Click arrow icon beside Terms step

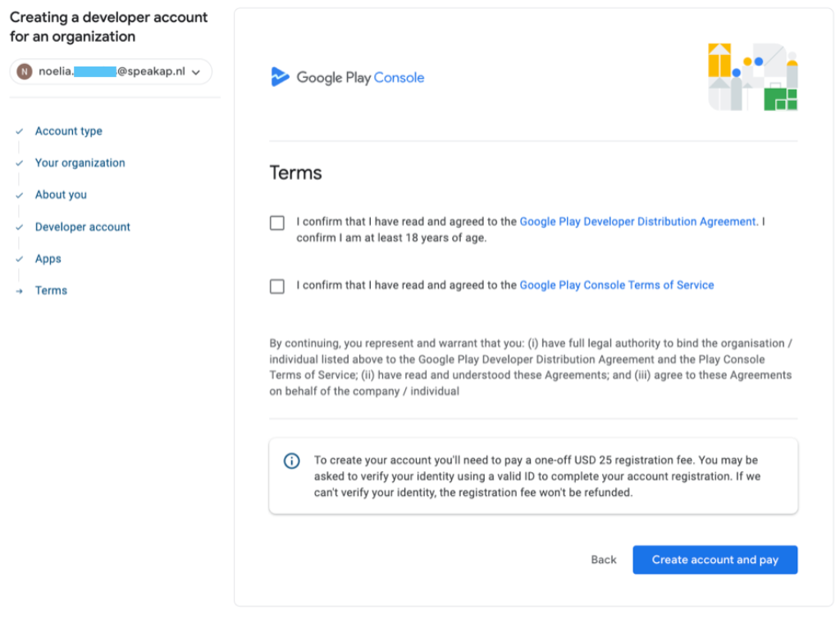pyautogui.click(x=20, y=291)
